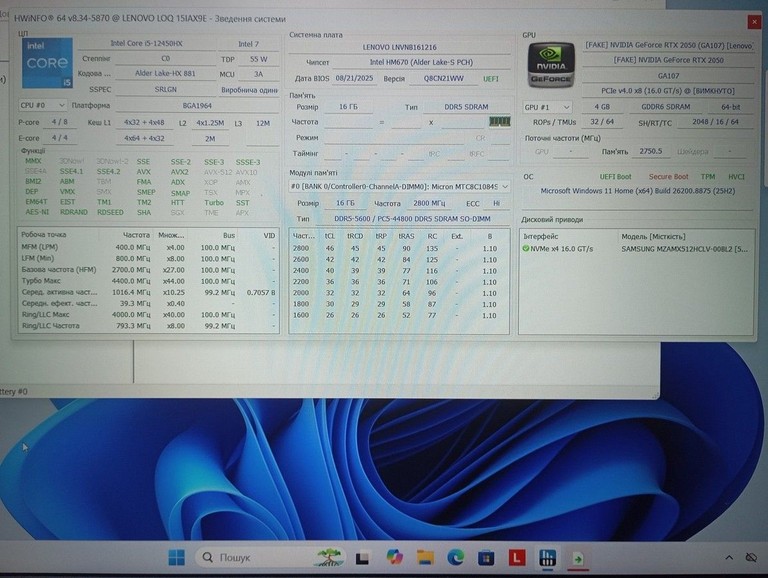
Task: Click the Microsoft Windows 11 Home OS line
Action: click(x=637, y=191)
